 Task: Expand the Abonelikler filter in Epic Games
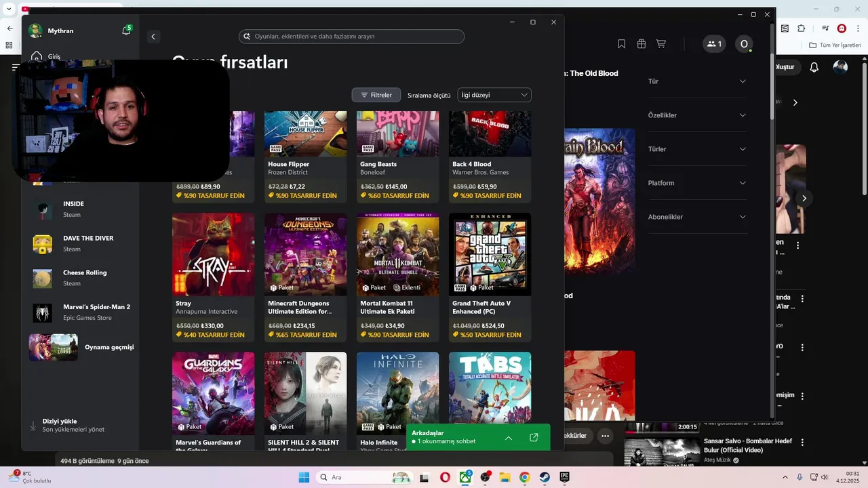(697, 217)
